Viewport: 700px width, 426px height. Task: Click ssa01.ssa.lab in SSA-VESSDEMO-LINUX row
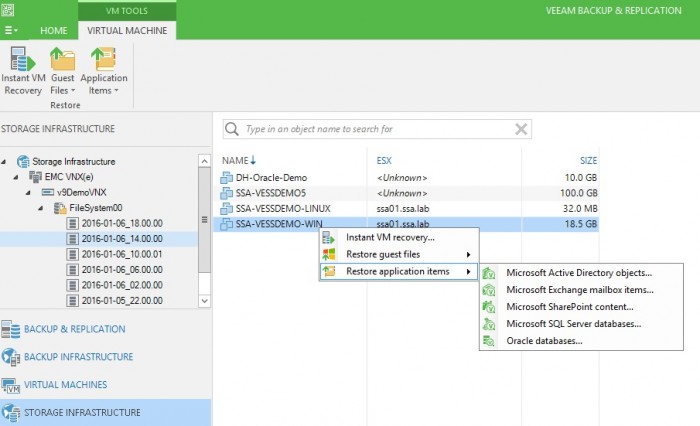click(x=403, y=209)
